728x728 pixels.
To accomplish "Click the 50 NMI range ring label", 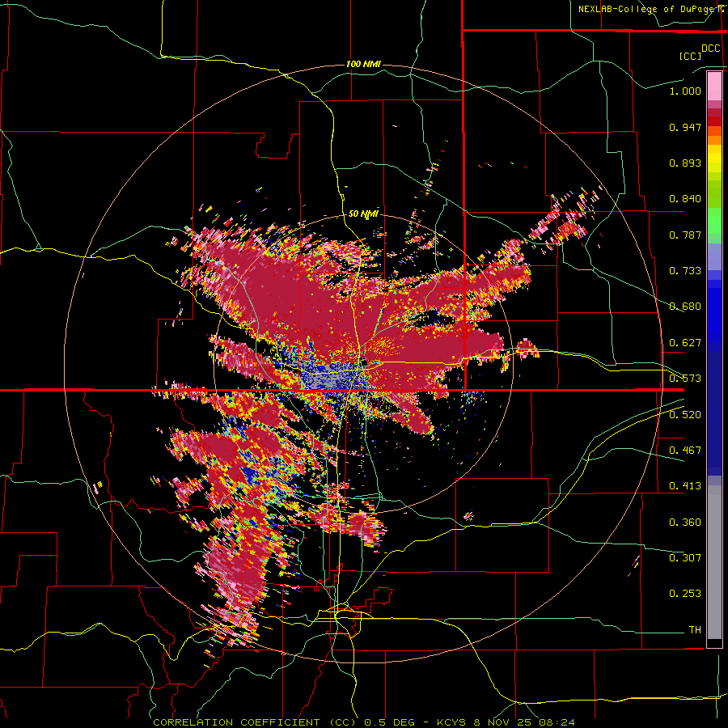I will (363, 214).
